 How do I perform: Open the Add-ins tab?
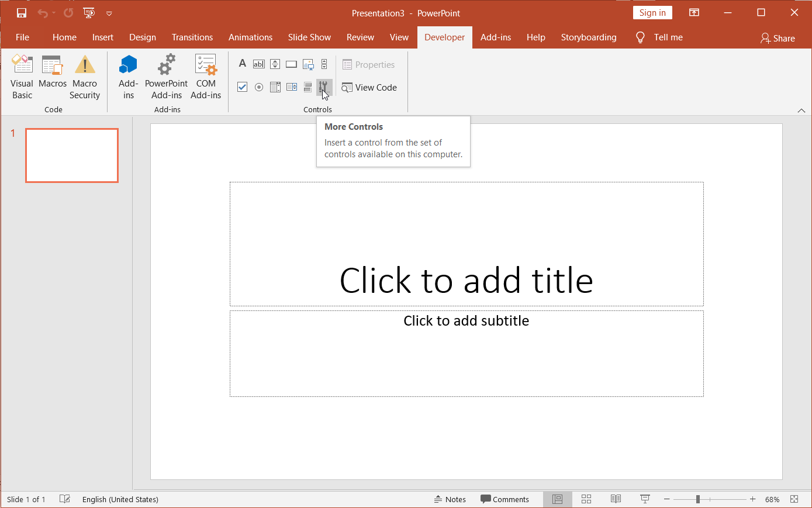(496, 37)
